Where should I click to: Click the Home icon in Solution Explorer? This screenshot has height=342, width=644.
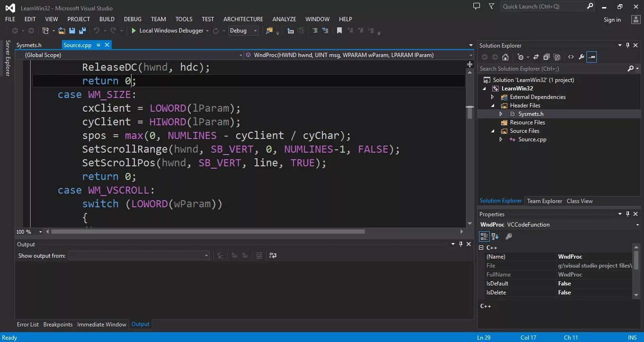tap(505, 57)
